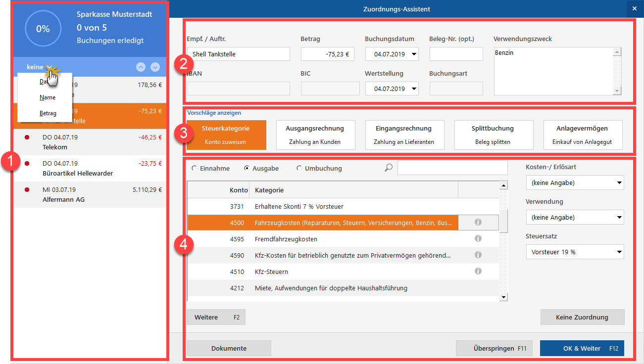This screenshot has width=644, height=364.
Task: Open info icon for 4595 Fremdfahrzeugkosten
Action: [x=478, y=239]
